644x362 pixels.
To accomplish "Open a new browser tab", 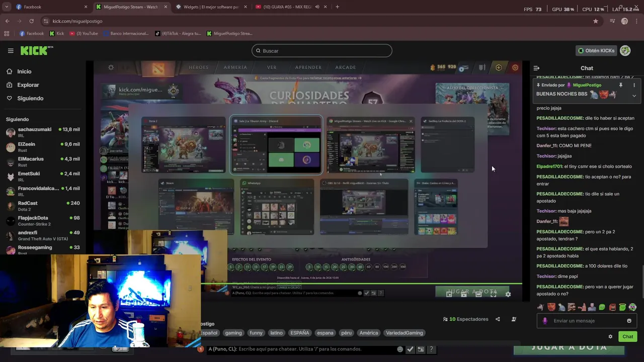I will (x=337, y=7).
